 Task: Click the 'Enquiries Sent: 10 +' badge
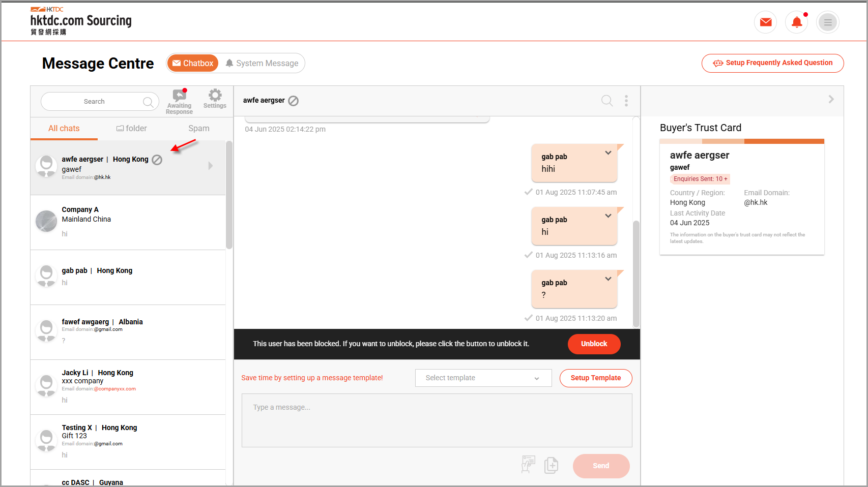pos(700,179)
